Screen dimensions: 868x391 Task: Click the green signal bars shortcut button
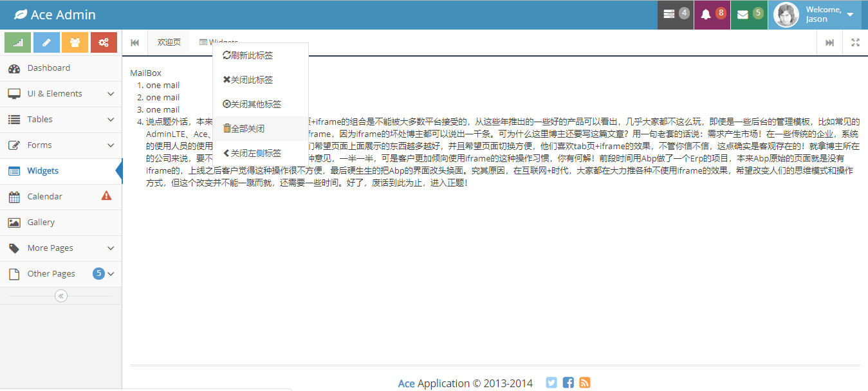(x=18, y=42)
